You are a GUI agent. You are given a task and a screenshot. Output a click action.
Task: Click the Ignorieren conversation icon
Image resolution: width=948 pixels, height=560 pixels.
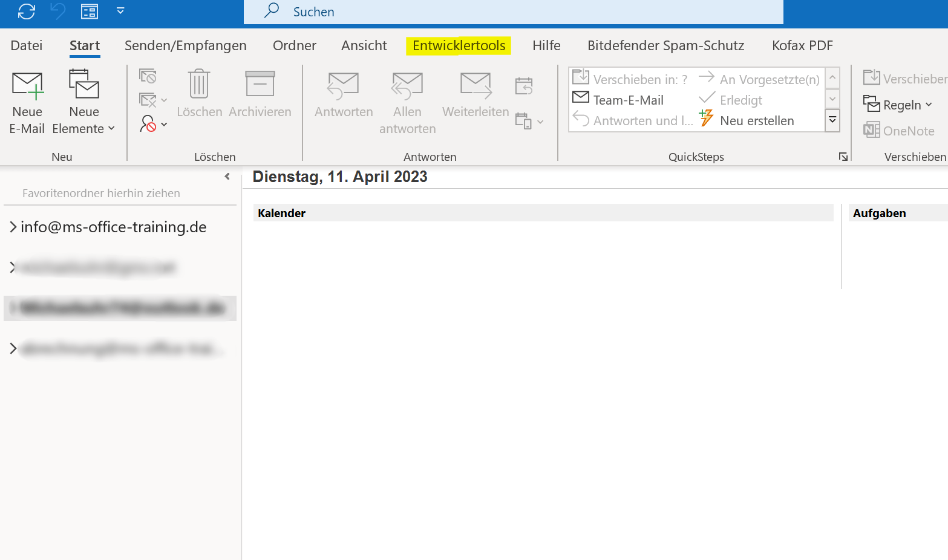[x=148, y=76]
